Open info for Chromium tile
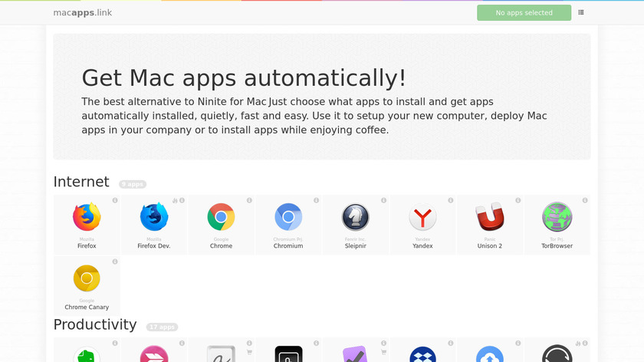Image resolution: width=644 pixels, height=362 pixels. [x=316, y=200]
